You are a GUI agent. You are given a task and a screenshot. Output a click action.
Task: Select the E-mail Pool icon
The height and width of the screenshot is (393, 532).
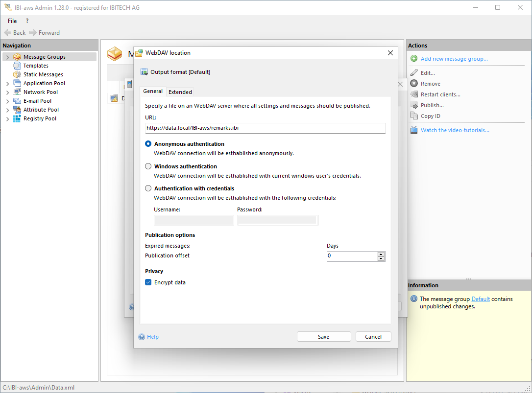[x=17, y=101]
